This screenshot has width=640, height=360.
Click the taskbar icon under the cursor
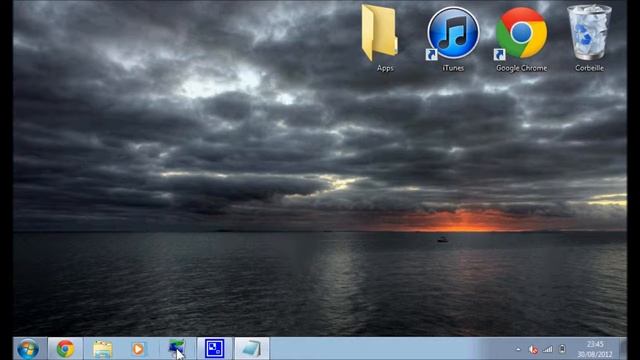[176, 349]
